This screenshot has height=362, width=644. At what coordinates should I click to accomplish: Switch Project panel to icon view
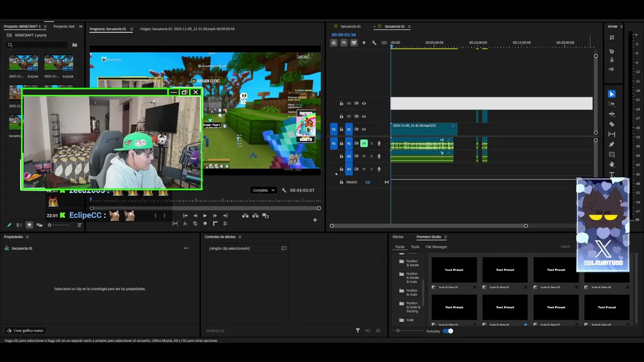[29, 225]
